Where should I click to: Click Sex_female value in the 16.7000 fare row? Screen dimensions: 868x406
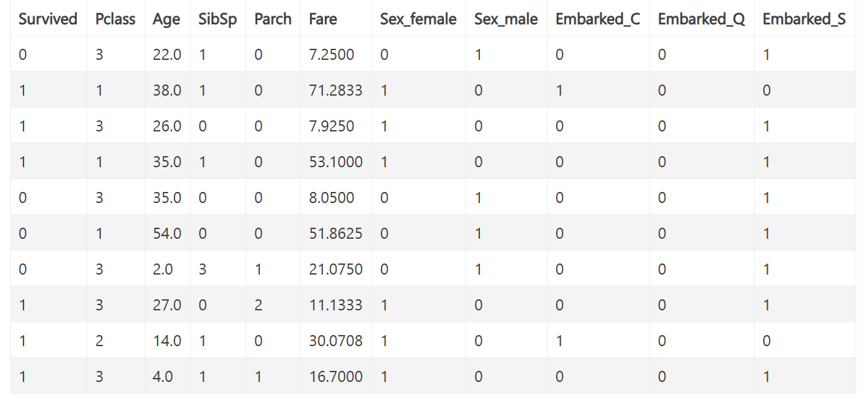click(x=384, y=376)
